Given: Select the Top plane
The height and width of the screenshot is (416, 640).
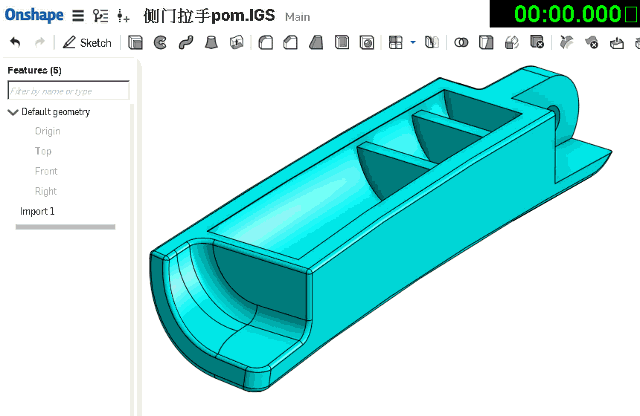Looking at the screenshot, I should click(x=43, y=151).
